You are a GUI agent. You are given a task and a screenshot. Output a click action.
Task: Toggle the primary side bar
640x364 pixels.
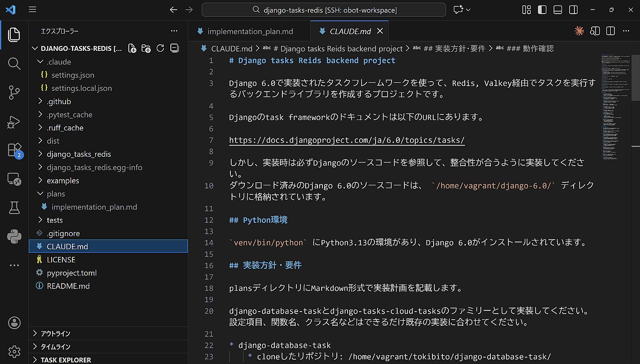click(542, 10)
